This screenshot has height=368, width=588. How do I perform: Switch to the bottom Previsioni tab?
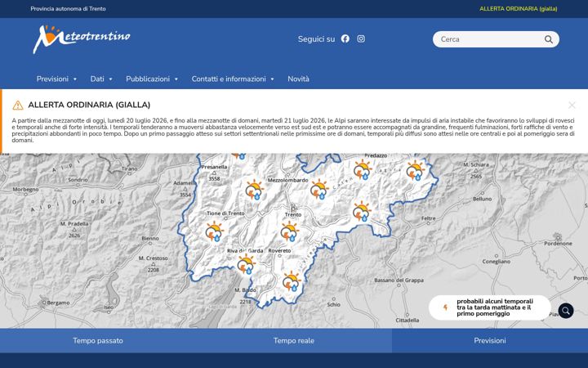coord(490,340)
